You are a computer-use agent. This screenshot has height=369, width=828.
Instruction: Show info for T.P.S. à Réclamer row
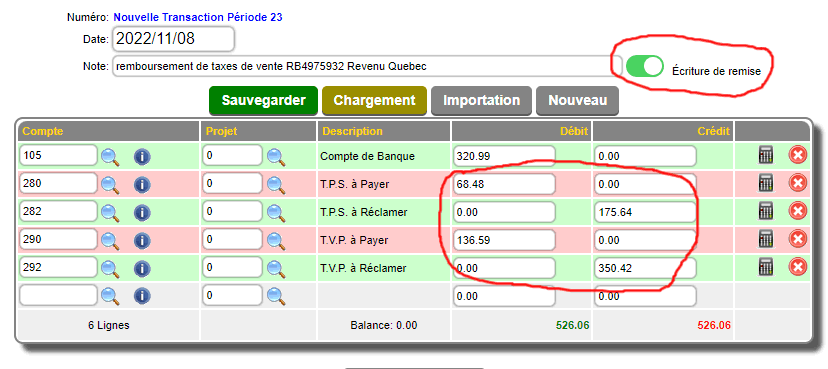coord(142,213)
